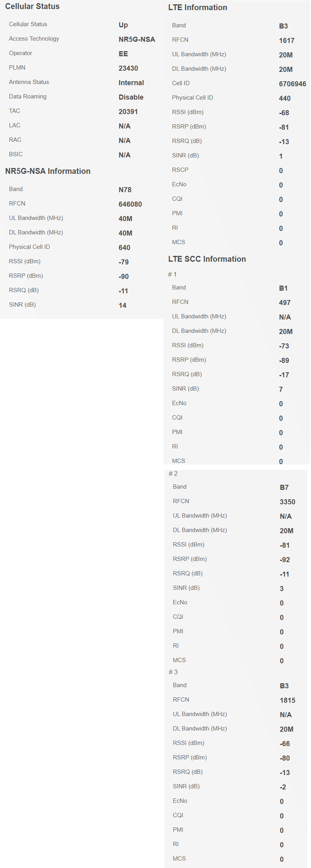This screenshot has height=868, width=311.
Task: Click the NR5G RFCN value 646080
Action: pos(130,204)
